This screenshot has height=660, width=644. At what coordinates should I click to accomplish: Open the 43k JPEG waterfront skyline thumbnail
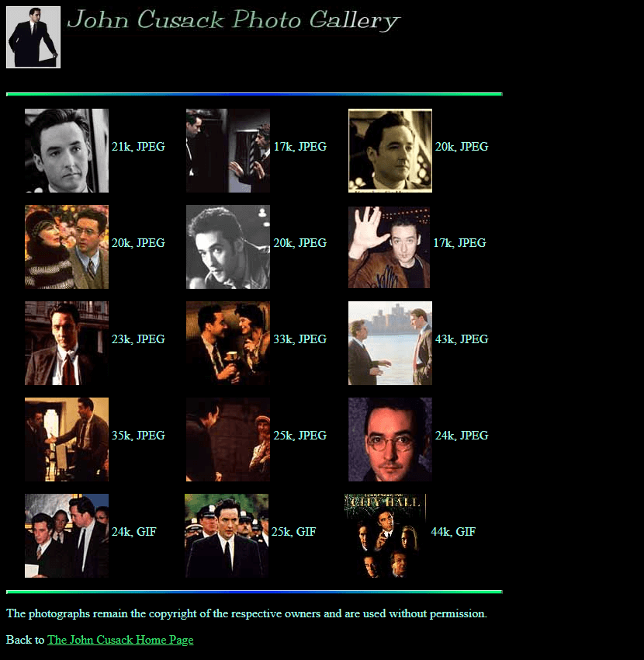point(390,343)
